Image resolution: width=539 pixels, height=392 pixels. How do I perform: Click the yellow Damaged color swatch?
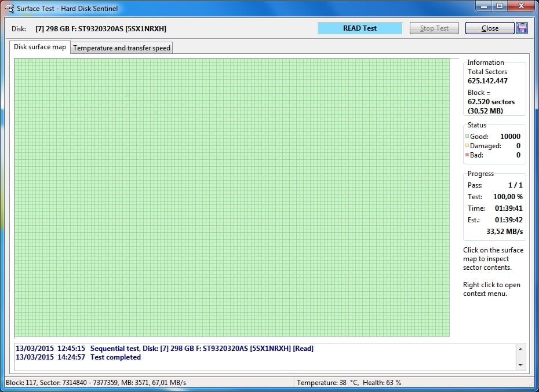pos(467,145)
